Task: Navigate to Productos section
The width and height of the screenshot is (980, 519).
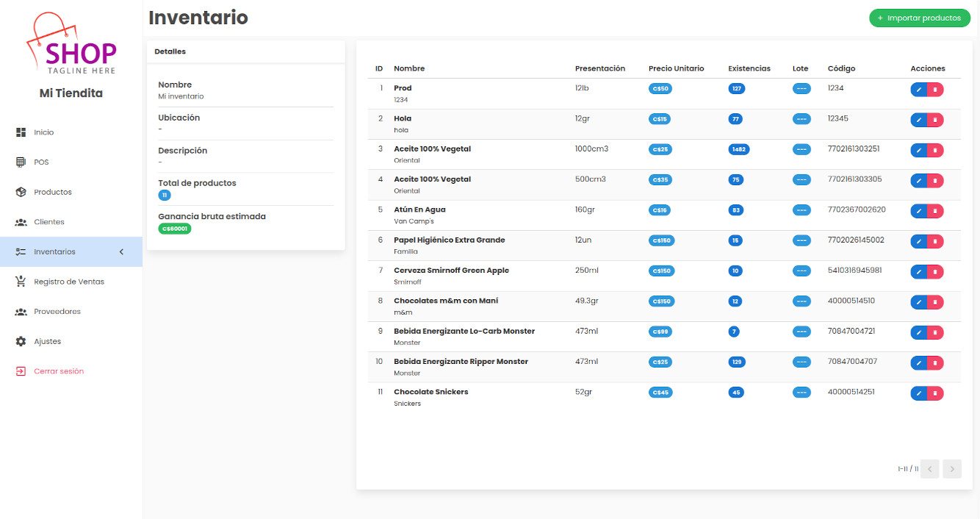Action: (71, 192)
